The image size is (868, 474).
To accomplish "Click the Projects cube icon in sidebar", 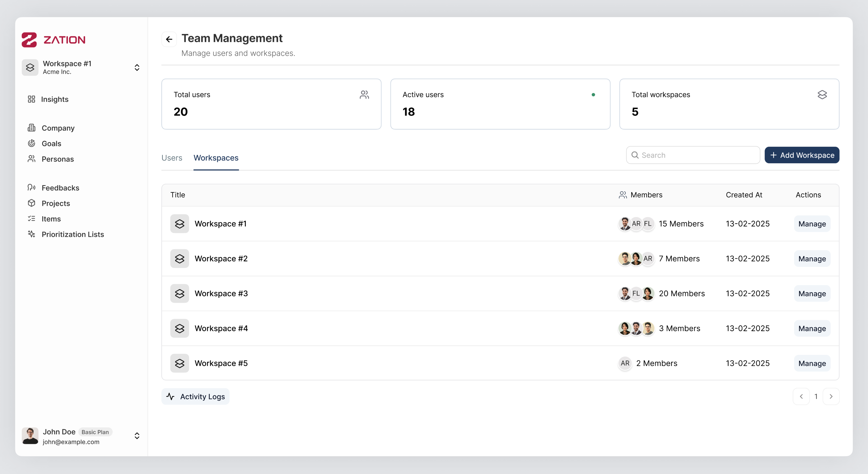I will [x=31, y=203].
